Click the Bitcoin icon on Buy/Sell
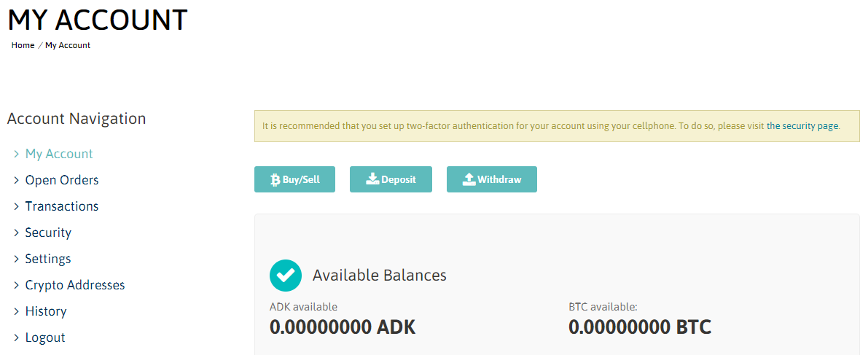Screen dimensions: 868x355 tap(275, 180)
